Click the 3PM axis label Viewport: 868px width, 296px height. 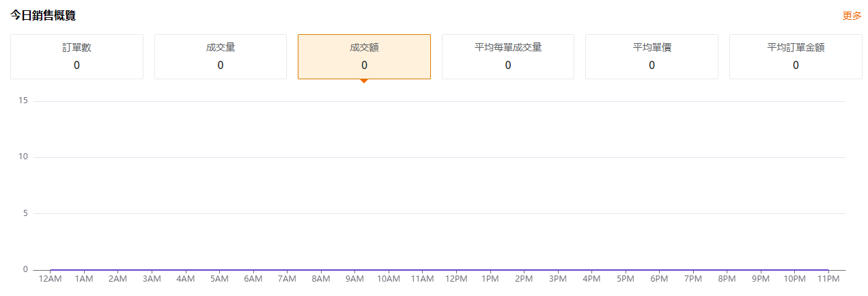[557, 279]
